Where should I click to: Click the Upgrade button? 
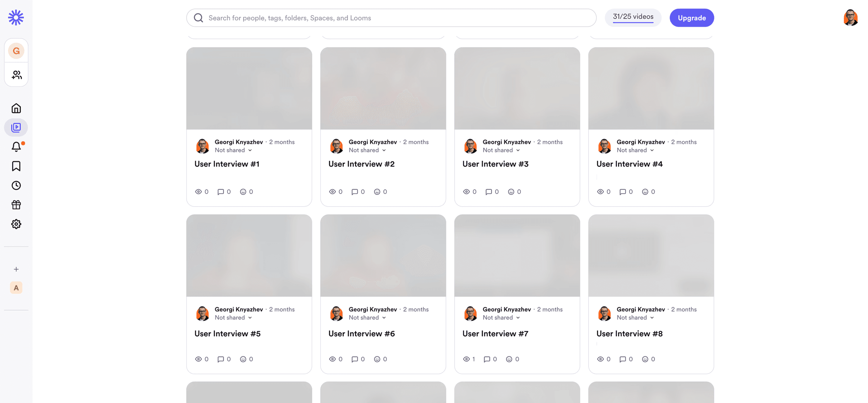(692, 18)
